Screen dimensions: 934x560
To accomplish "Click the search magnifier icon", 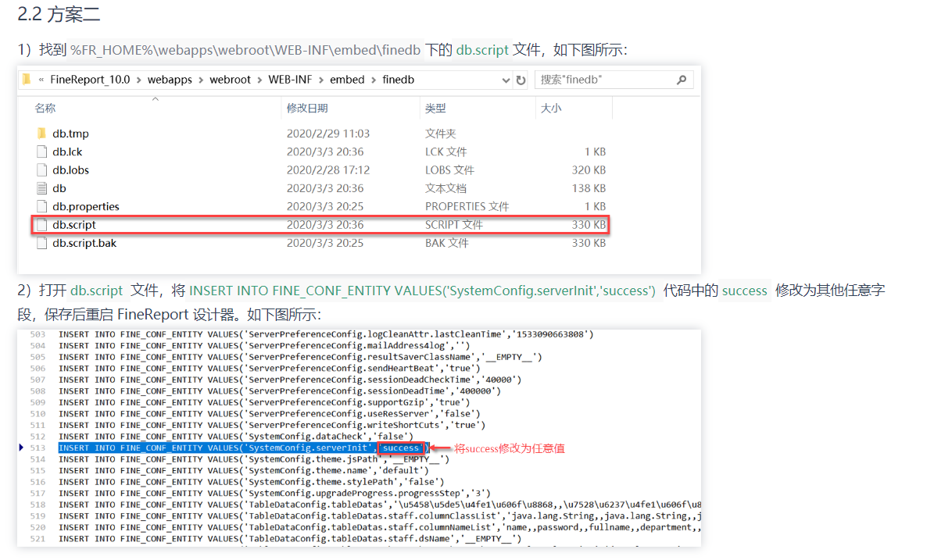I will click(682, 80).
